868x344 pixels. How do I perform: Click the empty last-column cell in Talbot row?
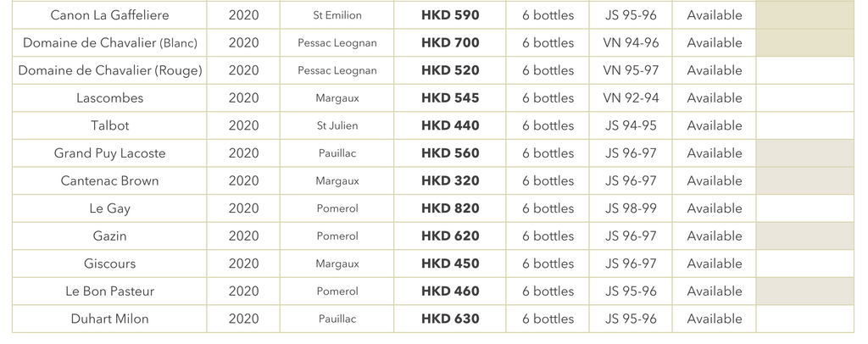tap(804, 125)
